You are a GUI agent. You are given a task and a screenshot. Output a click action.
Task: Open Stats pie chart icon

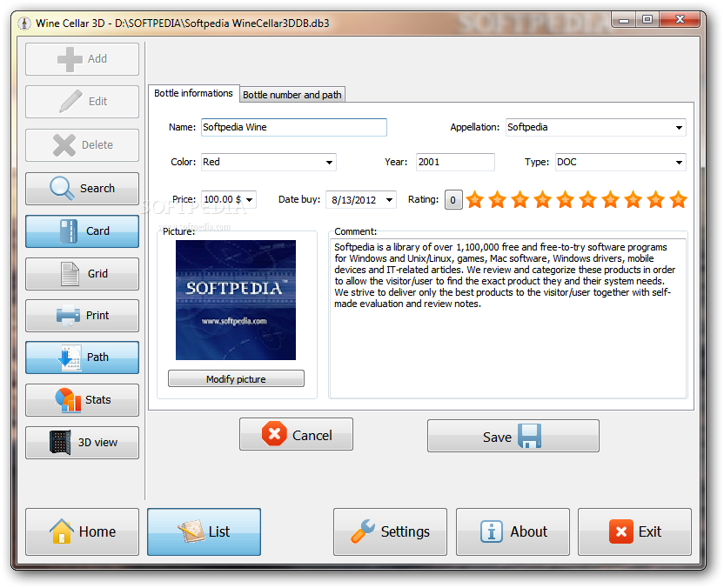(x=68, y=400)
